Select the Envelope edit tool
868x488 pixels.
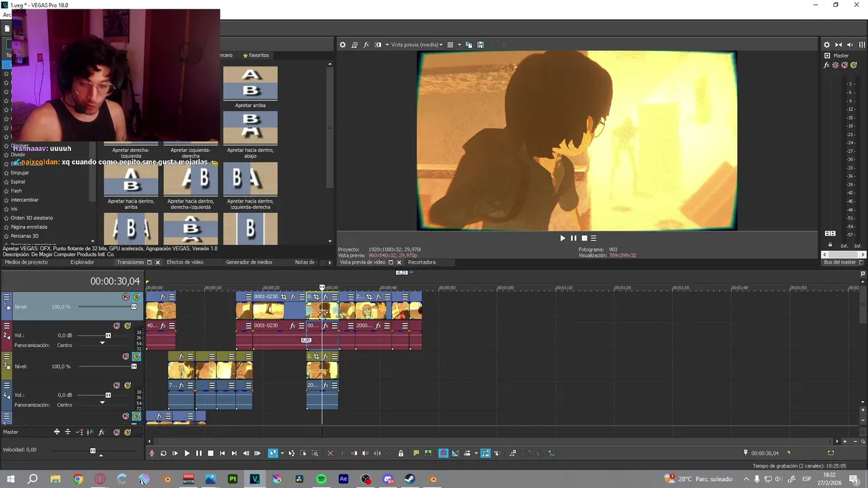[x=292, y=453]
